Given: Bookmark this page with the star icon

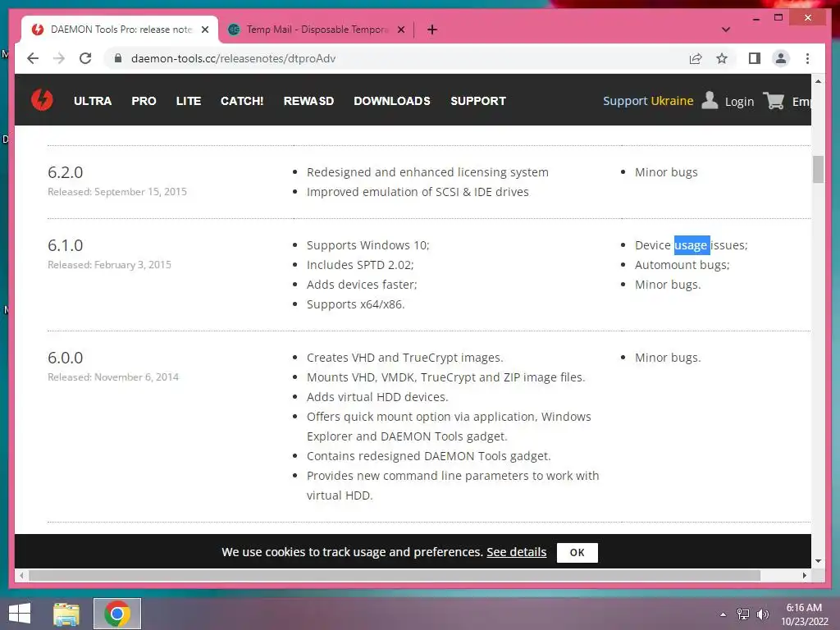Looking at the screenshot, I should point(722,58).
